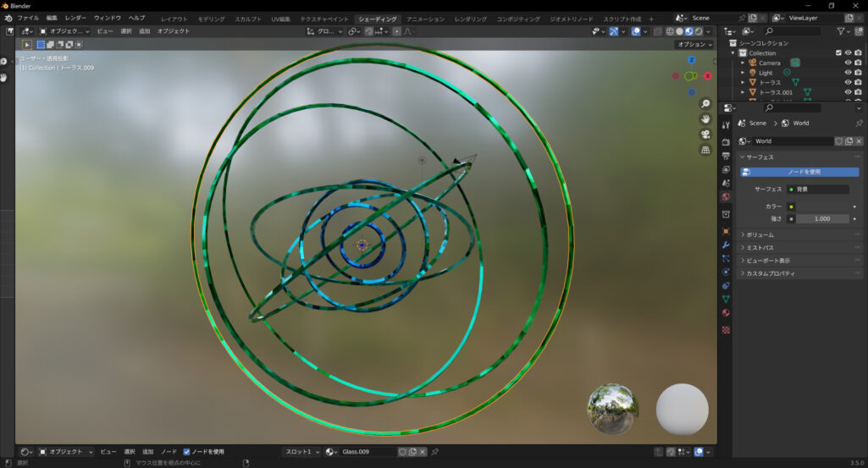Screen dimensions: 868x468
Task: Pin the material slot in node header
Action: [x=435, y=452]
